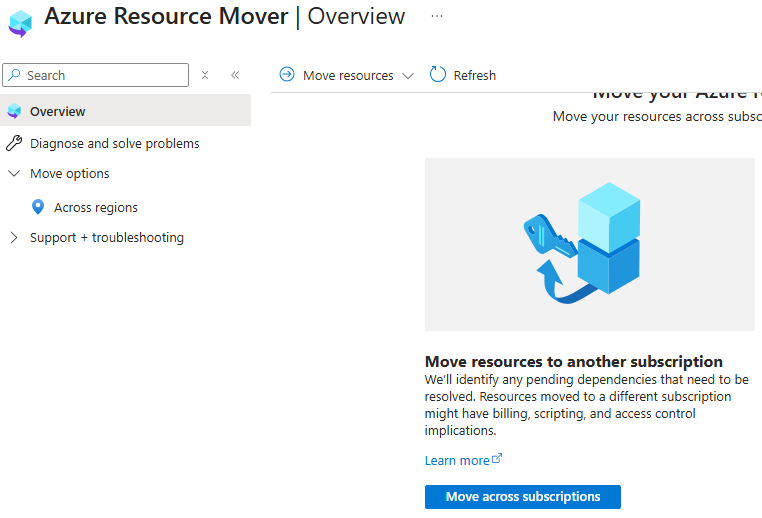Collapse the sidebar with double chevron
762x518 pixels.
235,75
